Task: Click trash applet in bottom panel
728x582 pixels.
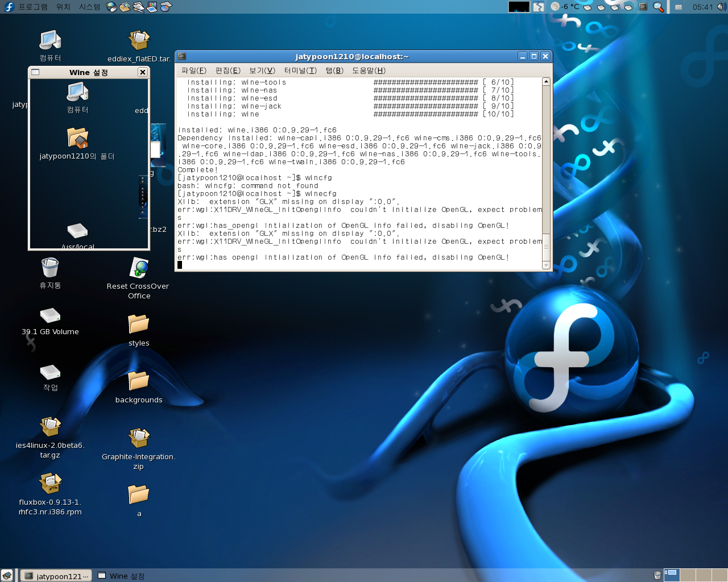Action: [657, 576]
